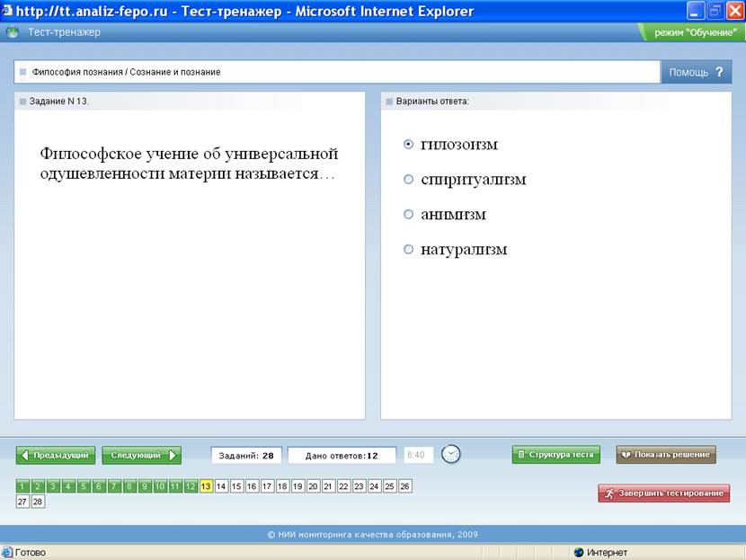Image resolution: width=746 pixels, height=560 pixels.
Task: Choose the анимизм radio button
Action: pyautogui.click(x=408, y=214)
